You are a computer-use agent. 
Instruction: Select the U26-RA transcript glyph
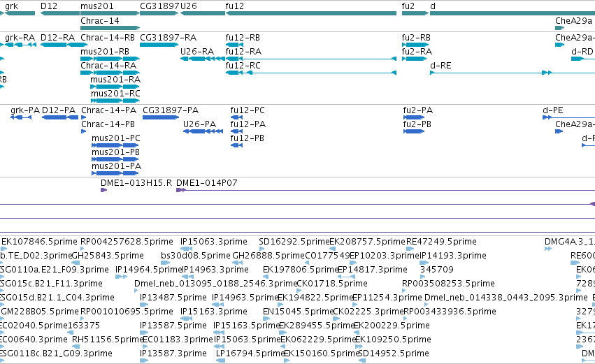tap(203, 59)
